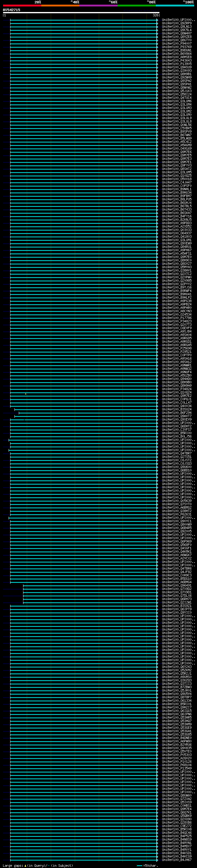Select the UniRef100_C0LL47 alignment label
This screenshot has height=868, width=197.
(177, 403)
